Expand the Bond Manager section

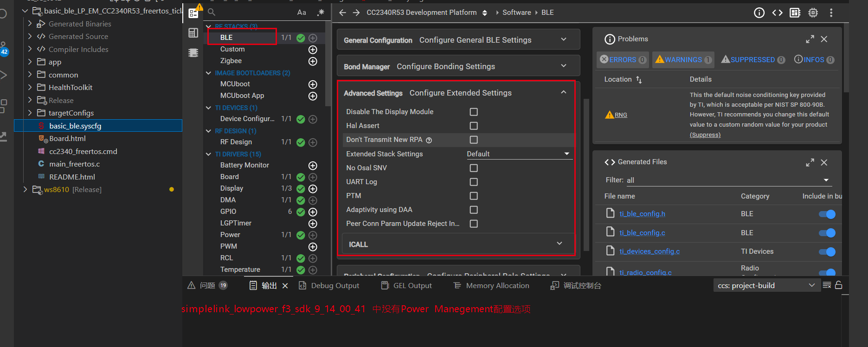(x=458, y=66)
